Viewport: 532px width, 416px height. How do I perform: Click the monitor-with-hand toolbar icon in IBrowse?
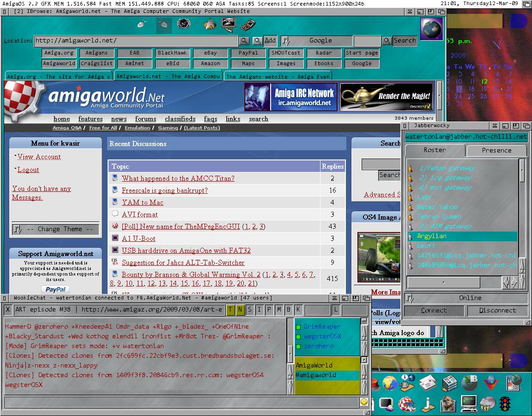point(228,24)
